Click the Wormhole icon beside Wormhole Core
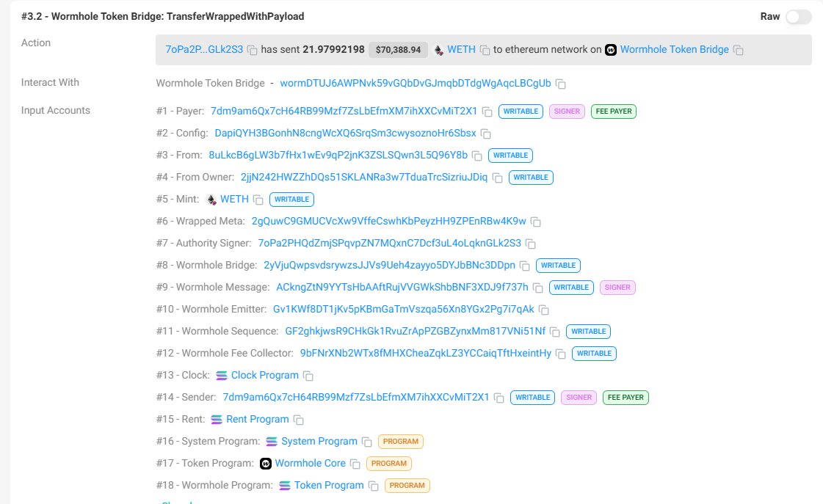Screen dimensions: 823x504 coord(266,464)
